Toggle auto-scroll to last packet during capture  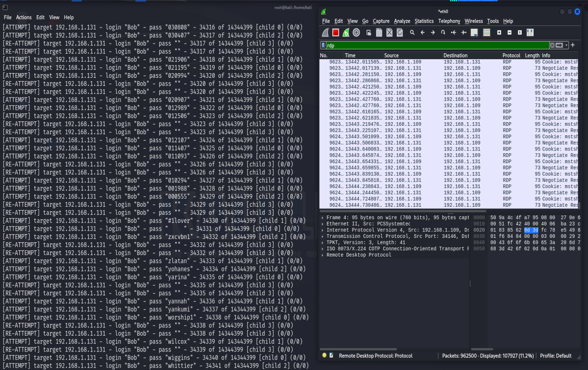coord(474,33)
